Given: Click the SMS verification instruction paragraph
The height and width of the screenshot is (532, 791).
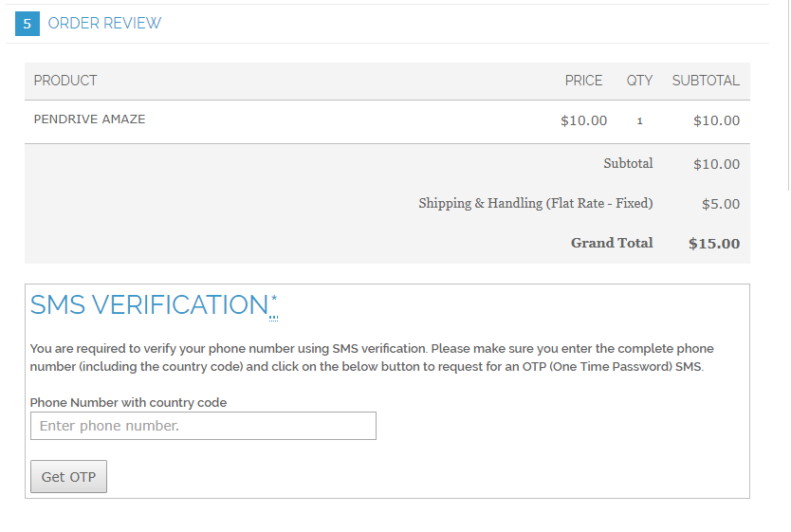Looking at the screenshot, I should pyautogui.click(x=372, y=358).
